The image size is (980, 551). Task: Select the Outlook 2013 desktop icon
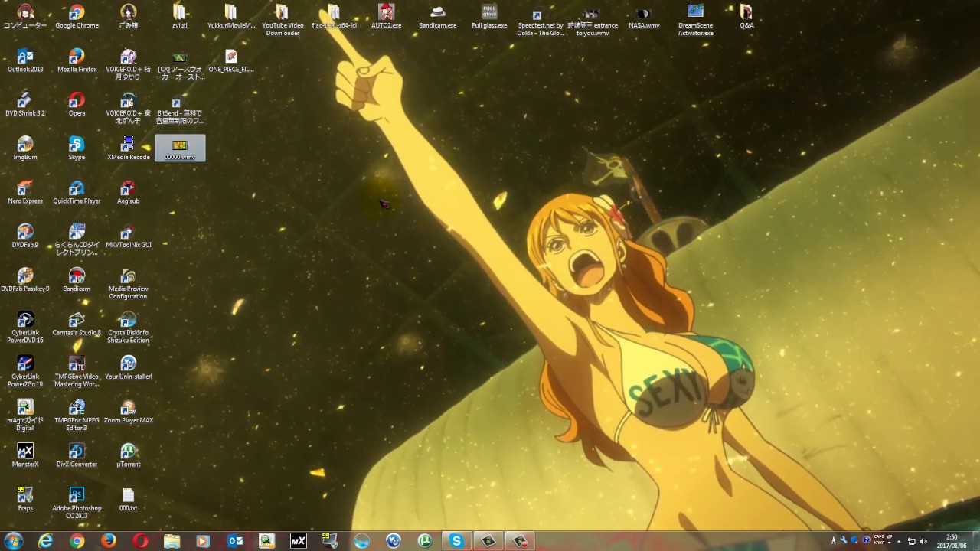click(25, 60)
